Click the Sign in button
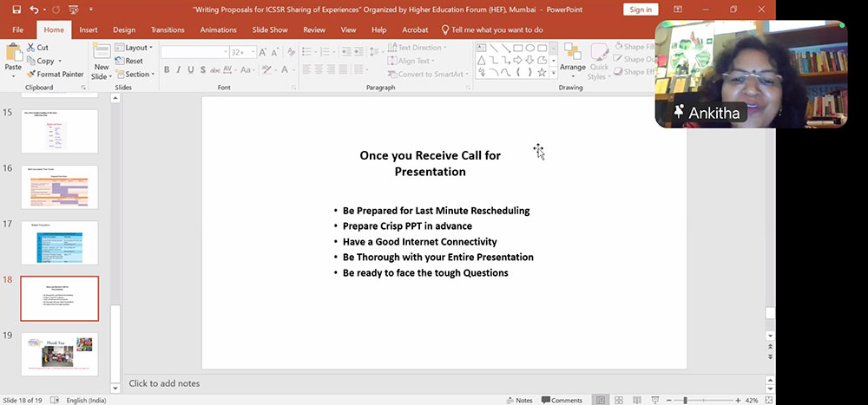The width and height of the screenshot is (868, 405). tap(641, 10)
